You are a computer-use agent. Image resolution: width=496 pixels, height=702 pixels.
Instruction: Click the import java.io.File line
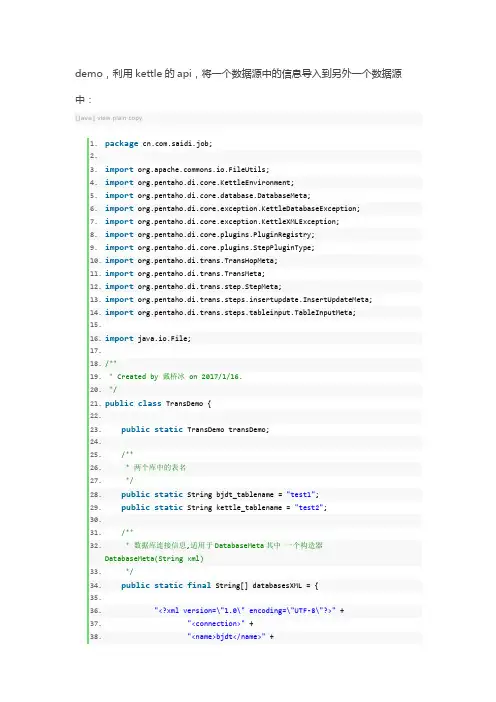pos(148,338)
